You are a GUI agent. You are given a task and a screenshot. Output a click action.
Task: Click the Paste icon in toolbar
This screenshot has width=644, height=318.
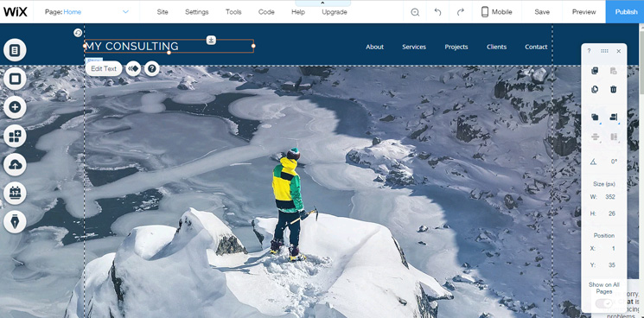click(614, 71)
